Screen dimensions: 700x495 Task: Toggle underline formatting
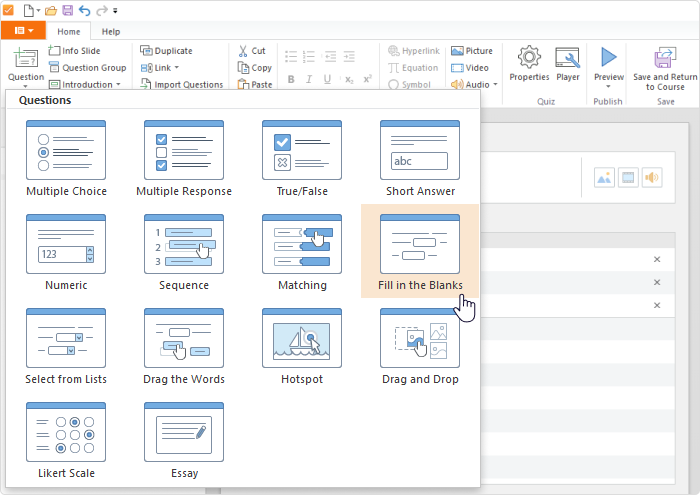pos(327,79)
